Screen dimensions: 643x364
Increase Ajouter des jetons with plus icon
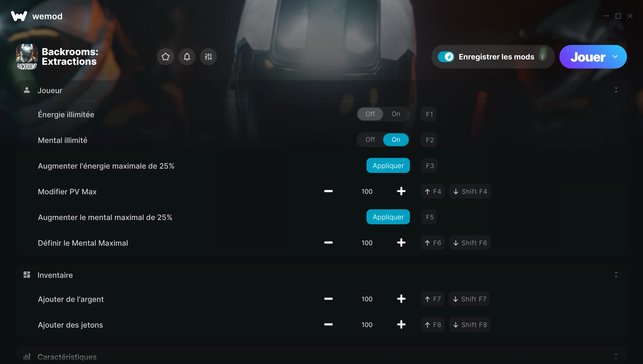pyautogui.click(x=401, y=324)
